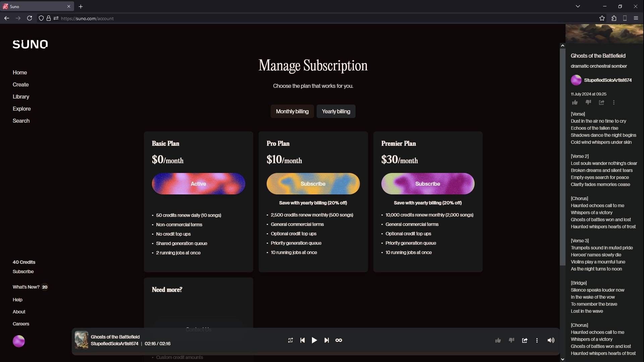Click the Ghosts of the Battlefield cover thumbnail
The width and height of the screenshot is (644, 362).
pos(82,340)
